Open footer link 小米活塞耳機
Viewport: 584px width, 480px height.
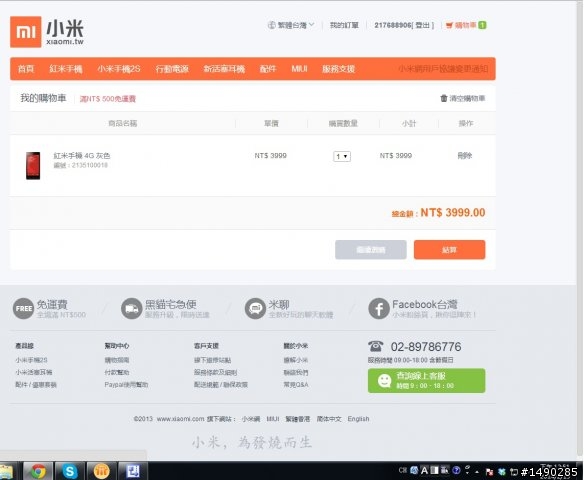[x=34, y=372]
